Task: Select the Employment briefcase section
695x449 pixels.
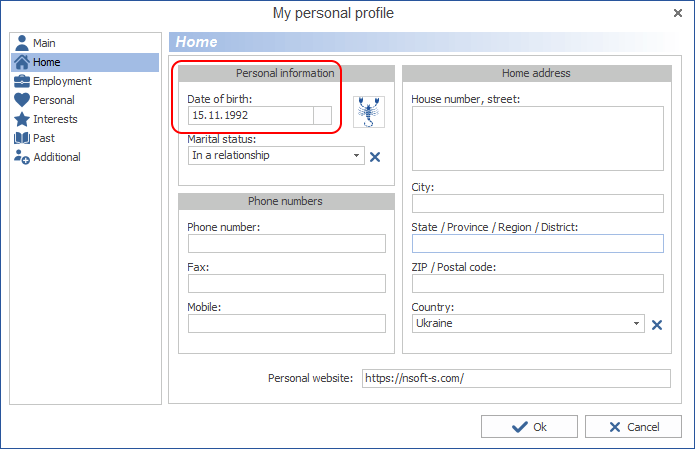Action: click(x=61, y=81)
